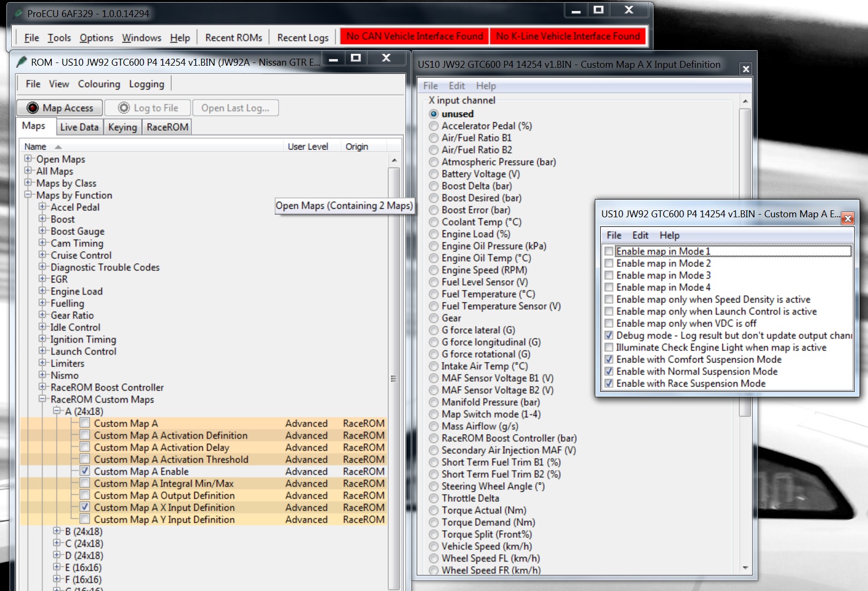The image size is (868, 591).
Task: Click the Map Access red record icon
Action: tap(33, 108)
